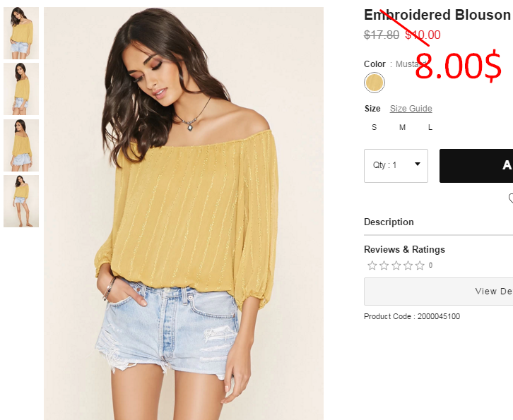Rate with the first star icon
This screenshot has height=420, width=513.
point(372,265)
